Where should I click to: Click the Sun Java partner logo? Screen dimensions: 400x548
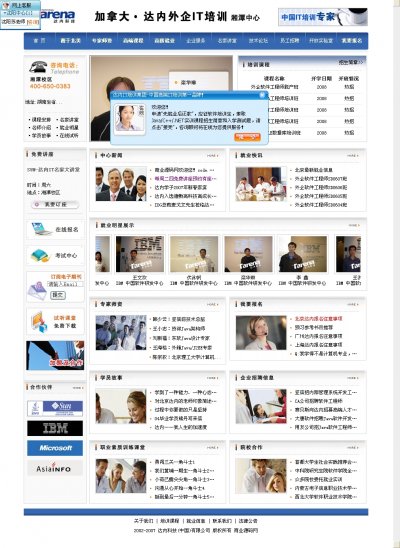tap(55, 408)
